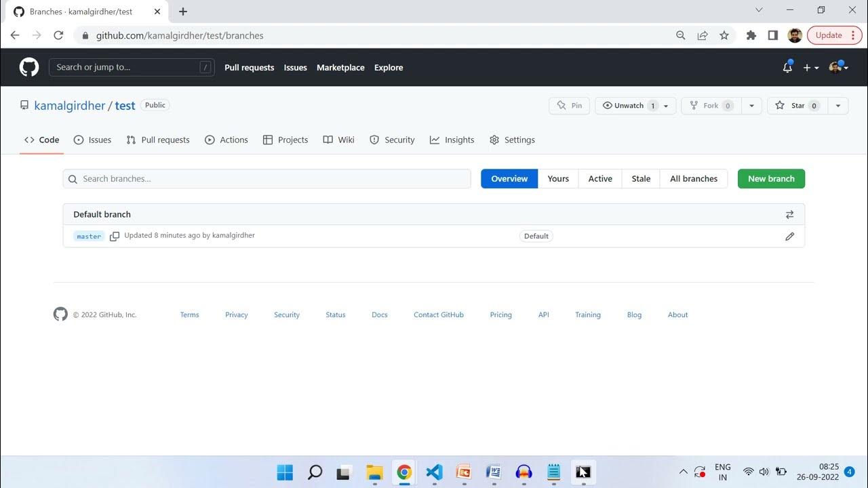
Task: Open the Chrome extensions puzzle icon
Action: coord(751,35)
